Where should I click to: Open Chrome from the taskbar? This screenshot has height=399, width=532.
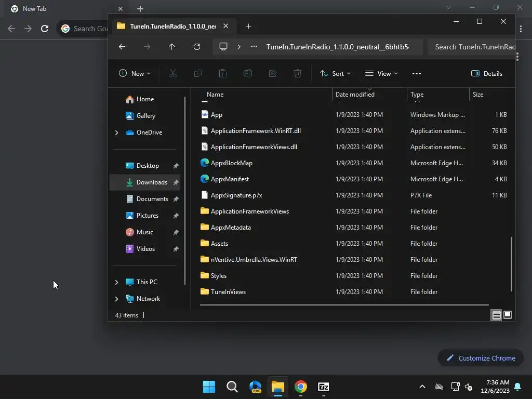click(301, 387)
